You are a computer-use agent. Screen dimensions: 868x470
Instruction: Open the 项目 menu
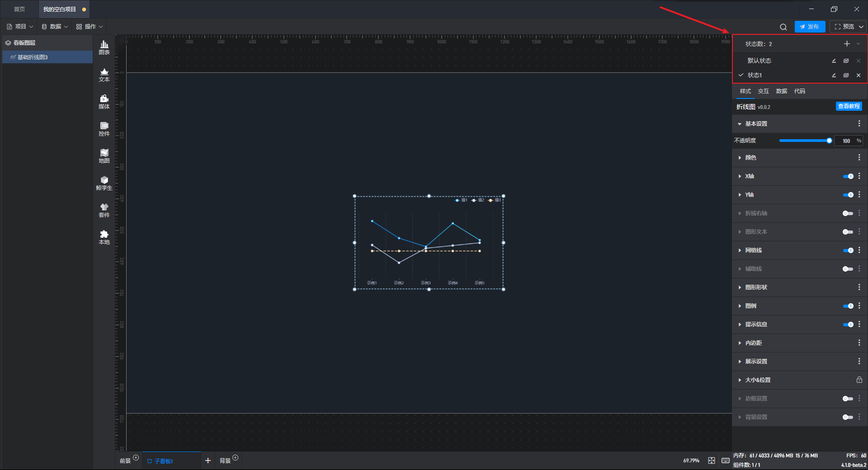[x=20, y=27]
